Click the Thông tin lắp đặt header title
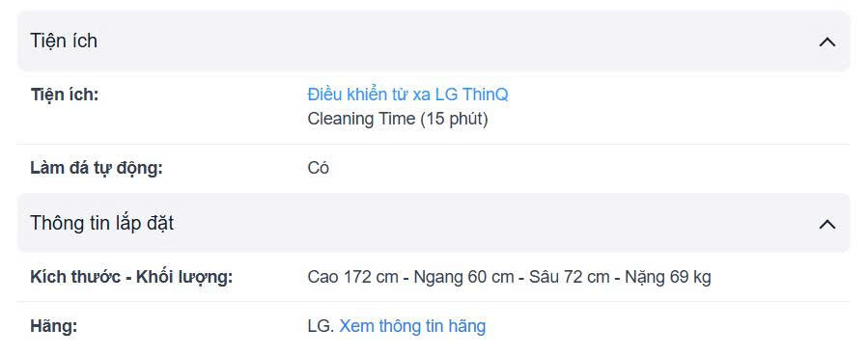Viewport: 868px width, 356px height. point(101,223)
